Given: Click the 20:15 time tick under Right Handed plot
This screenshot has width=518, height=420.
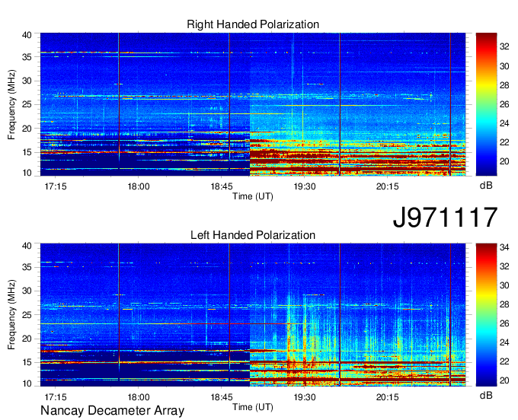Looking at the screenshot, I should [388, 186].
